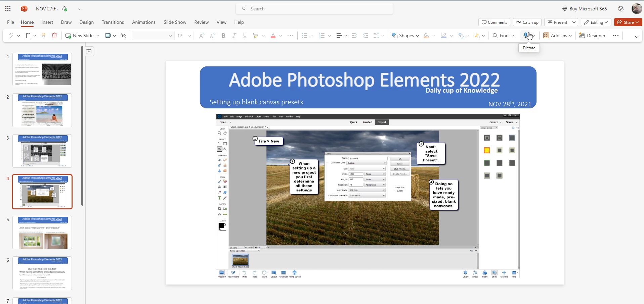The width and height of the screenshot is (644, 304).
Task: Open the Add-ins menu
Action: 558,36
